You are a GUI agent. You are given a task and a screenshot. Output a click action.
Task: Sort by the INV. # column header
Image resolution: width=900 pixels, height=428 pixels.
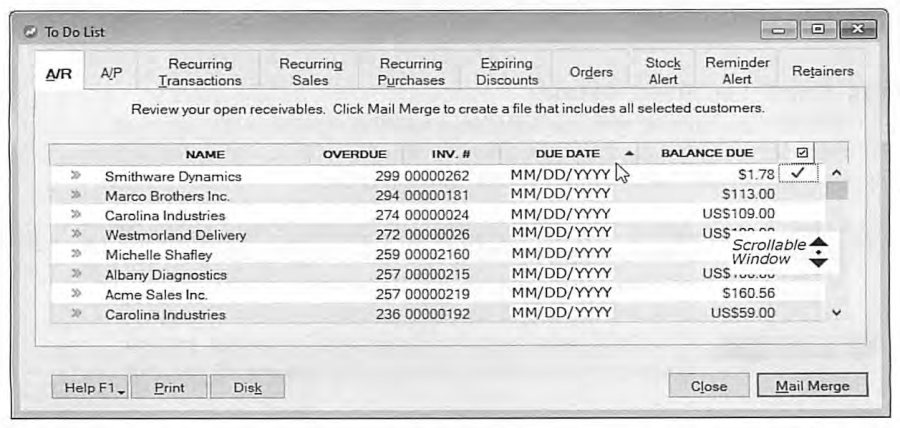coord(451,154)
